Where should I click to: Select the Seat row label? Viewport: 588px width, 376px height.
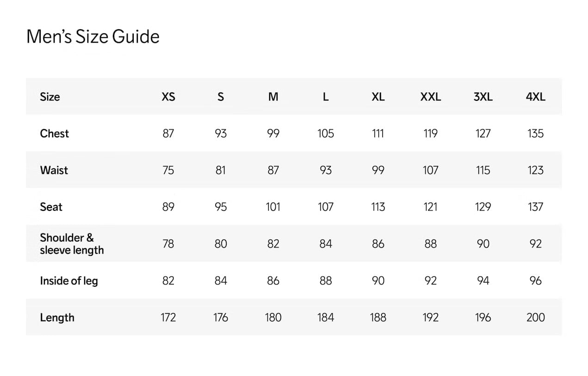click(51, 207)
